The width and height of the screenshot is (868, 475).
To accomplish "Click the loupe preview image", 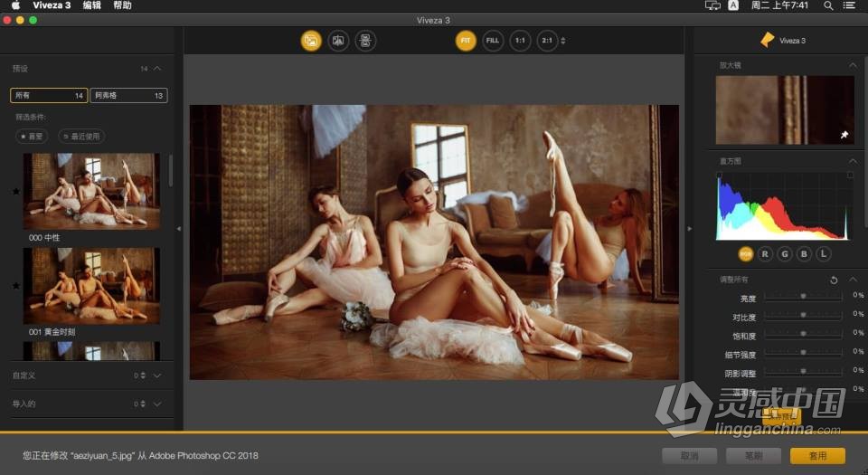I will pos(785,110).
